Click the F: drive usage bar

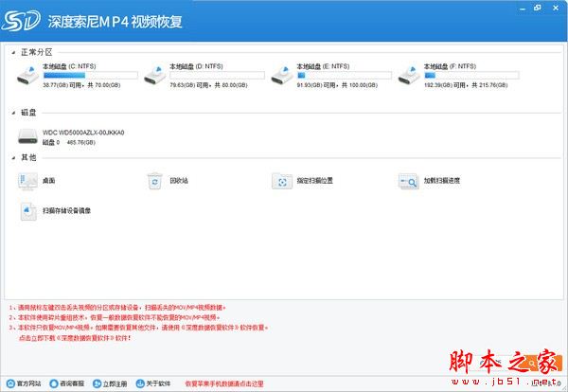pos(471,76)
